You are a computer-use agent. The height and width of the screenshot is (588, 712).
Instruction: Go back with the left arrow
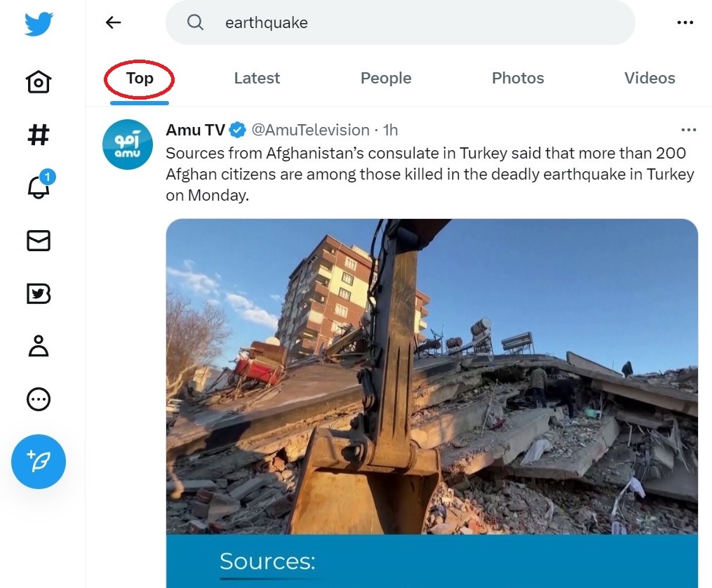[113, 22]
